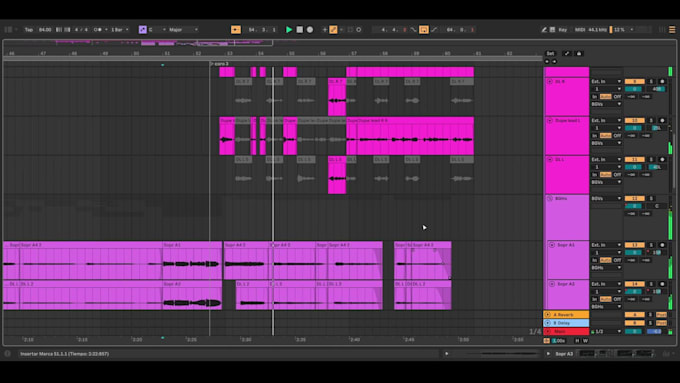The height and width of the screenshot is (383, 680).
Task: Click the Session Record circle icon
Action: point(359,29)
